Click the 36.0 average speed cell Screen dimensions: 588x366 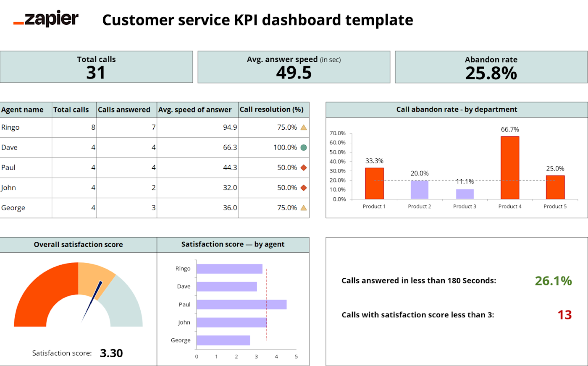tap(198, 208)
